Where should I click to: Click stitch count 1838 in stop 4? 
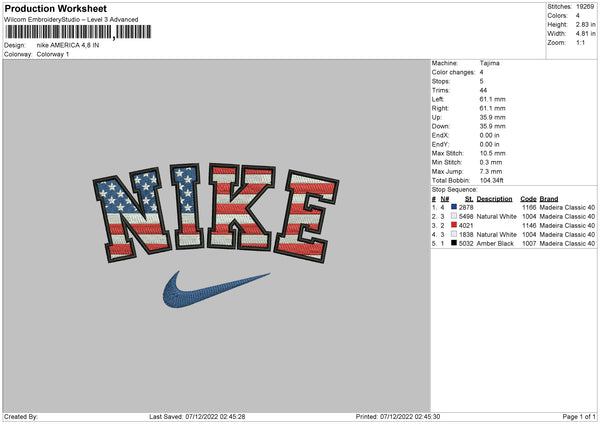pos(466,235)
